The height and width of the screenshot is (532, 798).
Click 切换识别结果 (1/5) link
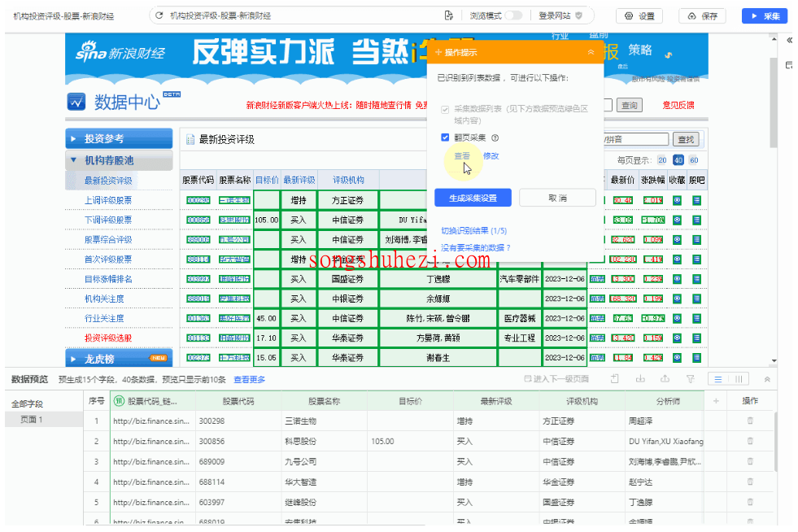[x=473, y=231]
